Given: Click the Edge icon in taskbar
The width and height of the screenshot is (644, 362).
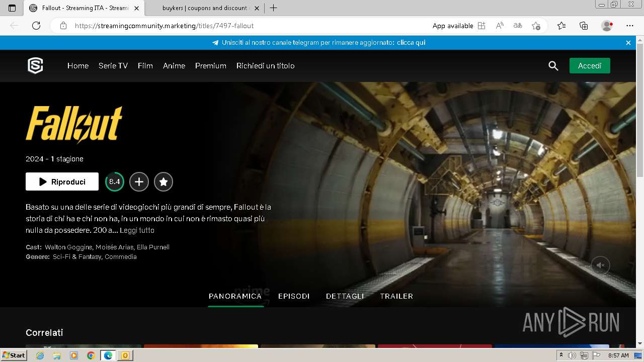Looking at the screenshot, I should 108,355.
